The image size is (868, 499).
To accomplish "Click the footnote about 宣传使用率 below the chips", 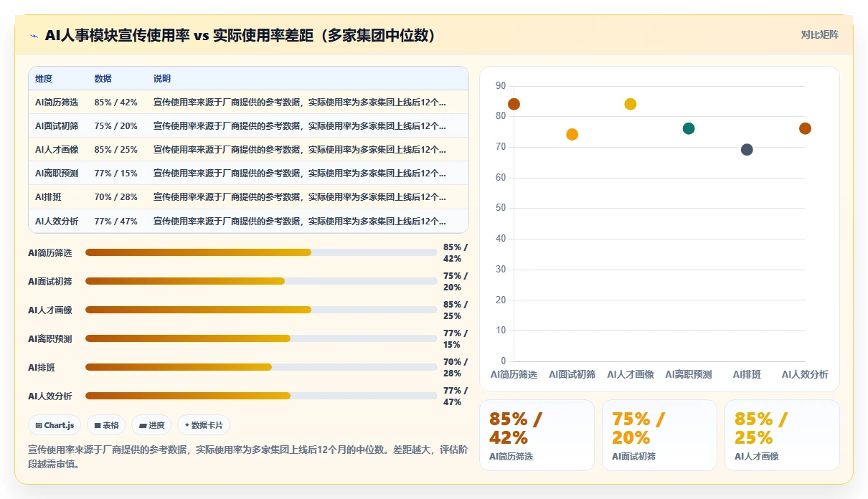I will pos(247,457).
